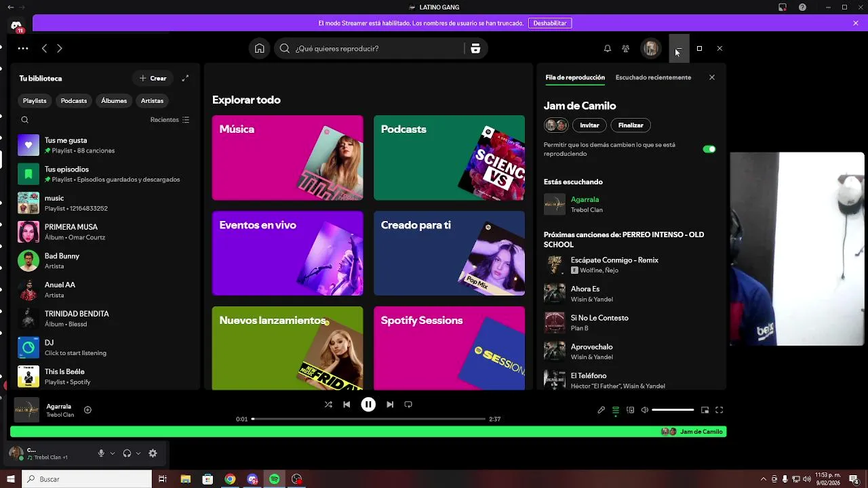The image size is (868, 488).
Task: Open the Recientes sort dropdown
Action: pyautogui.click(x=170, y=120)
